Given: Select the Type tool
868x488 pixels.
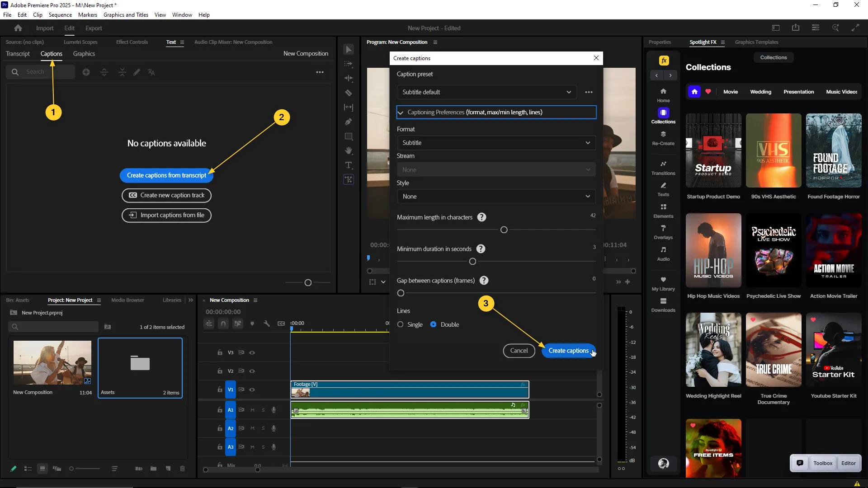Looking at the screenshot, I should pyautogui.click(x=349, y=165).
